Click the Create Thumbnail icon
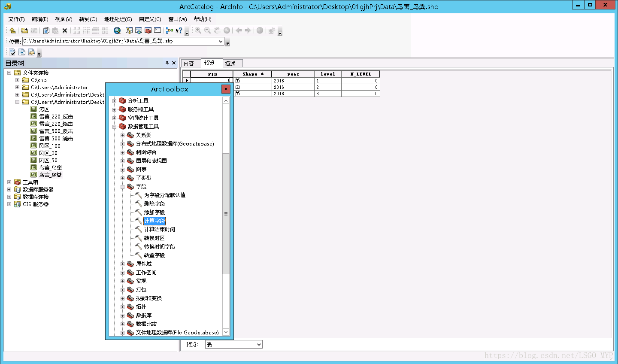Viewport: 618px width, 364px height. coord(271,30)
